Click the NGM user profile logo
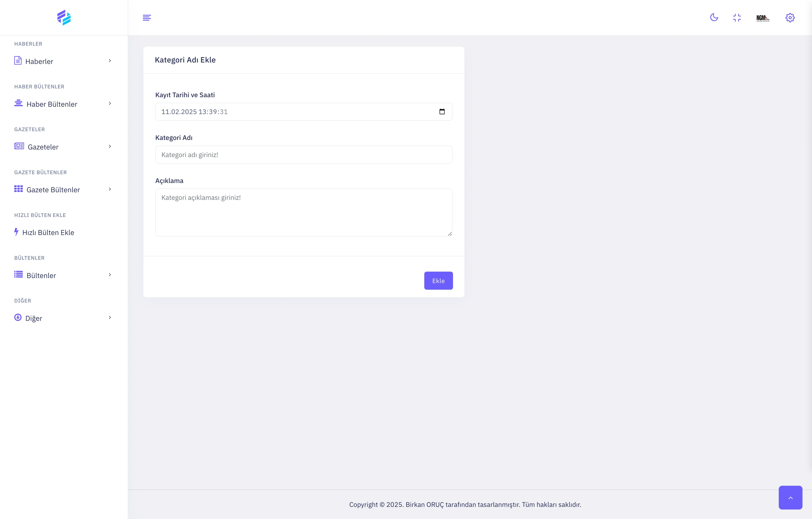Viewport: 812px width, 519px height. click(763, 18)
